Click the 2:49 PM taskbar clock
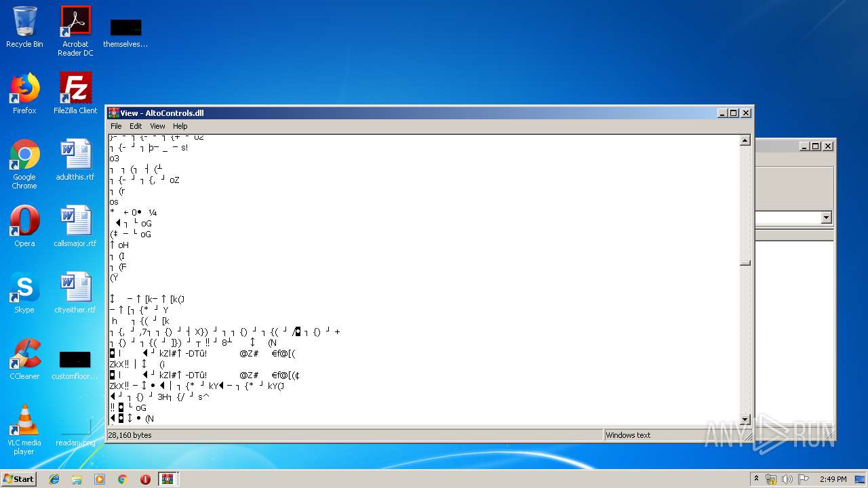 point(833,479)
